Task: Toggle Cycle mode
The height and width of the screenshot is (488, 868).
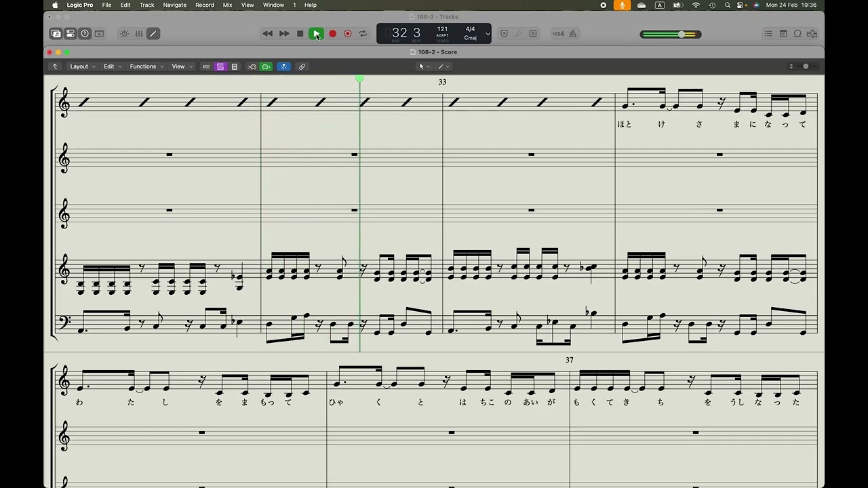Action: coord(363,33)
